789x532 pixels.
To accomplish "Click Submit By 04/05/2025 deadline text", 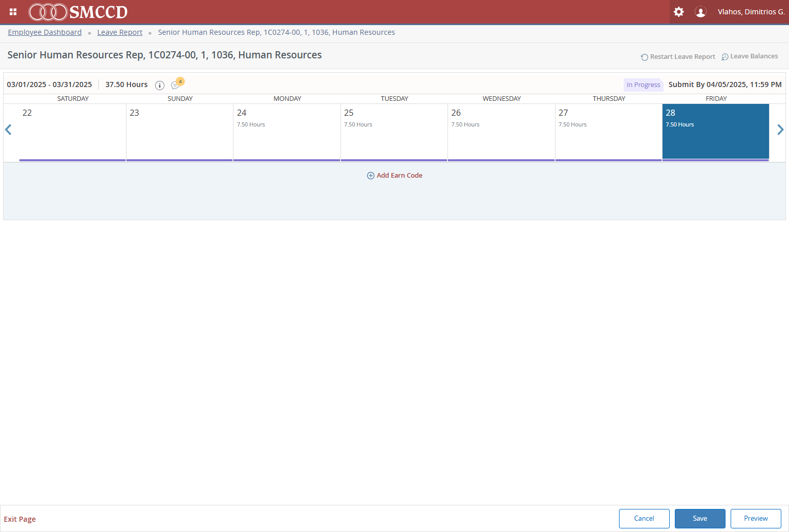I will click(x=725, y=84).
